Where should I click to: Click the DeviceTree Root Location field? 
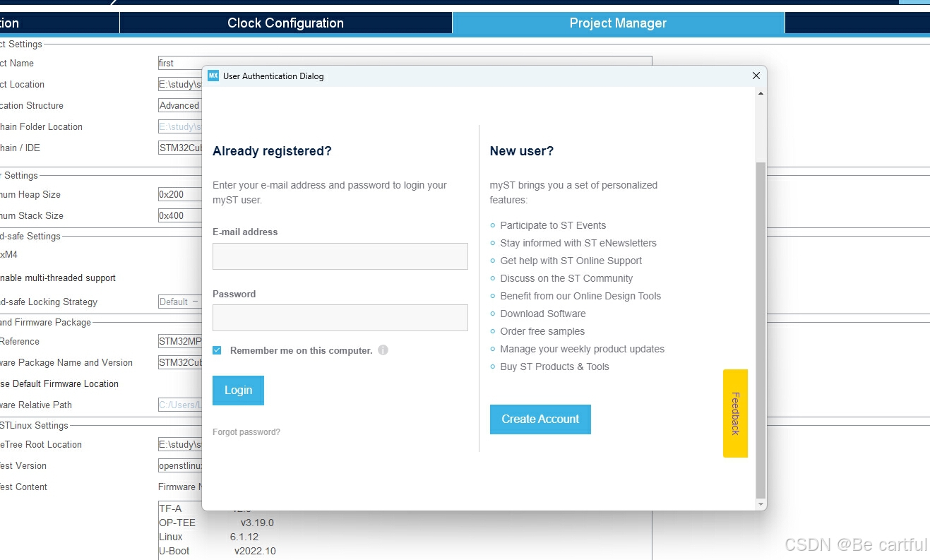(180, 444)
